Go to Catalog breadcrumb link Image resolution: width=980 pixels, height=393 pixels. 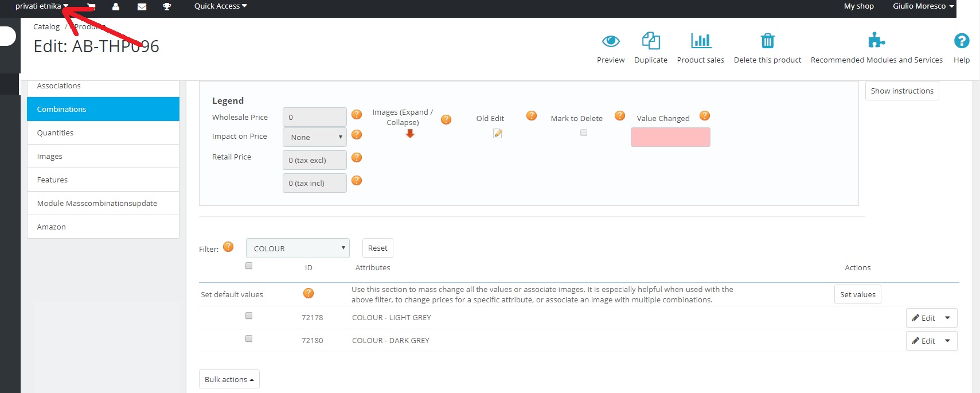point(46,27)
